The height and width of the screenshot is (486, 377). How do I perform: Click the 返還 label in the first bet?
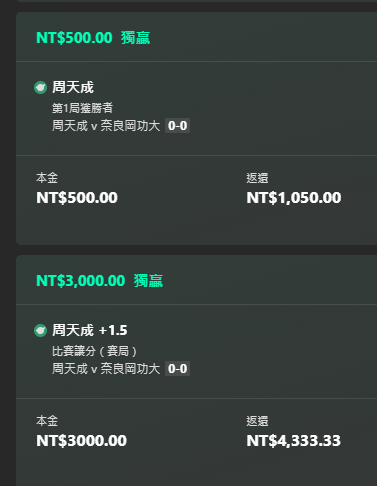pyautogui.click(x=257, y=178)
